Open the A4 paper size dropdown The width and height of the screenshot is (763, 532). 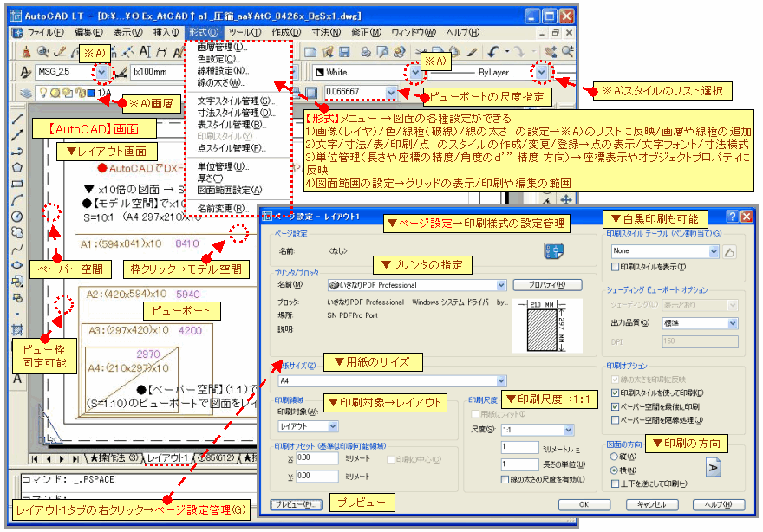(501, 380)
